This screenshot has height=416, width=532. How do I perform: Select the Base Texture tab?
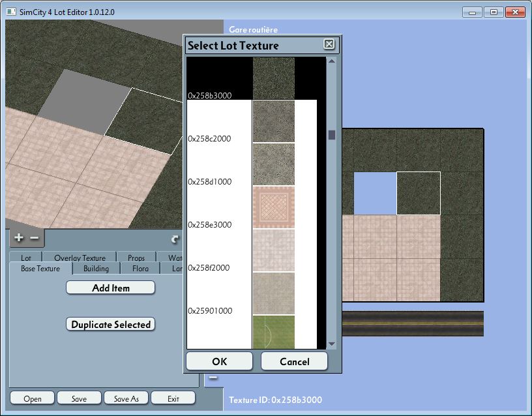click(x=40, y=269)
